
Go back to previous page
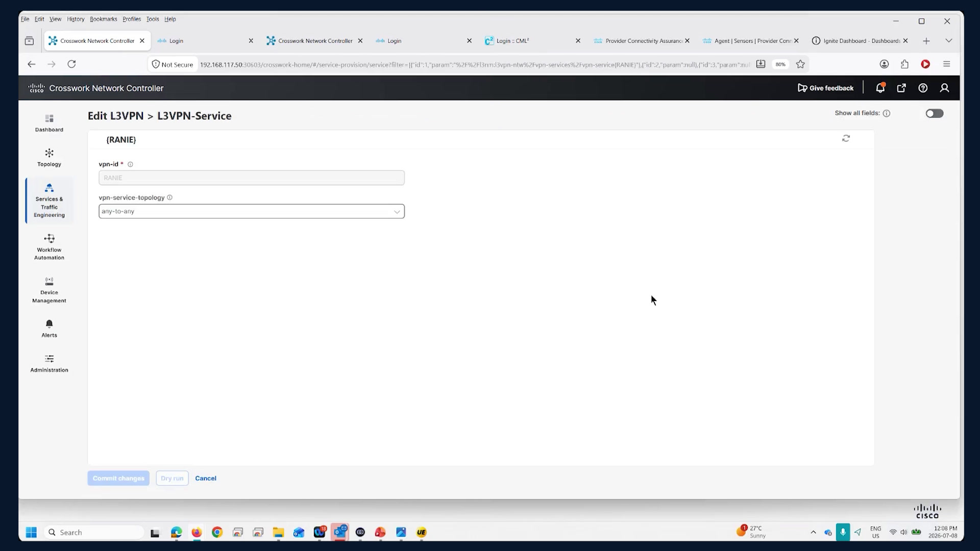[x=32, y=64]
